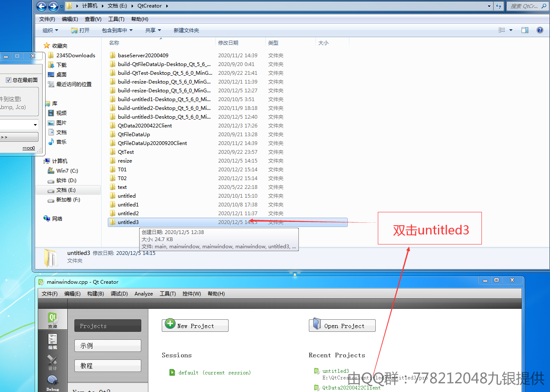Screen dimensions: 550x392
Task: Open recent project QtData20200422Client link
Action: (x=351, y=387)
